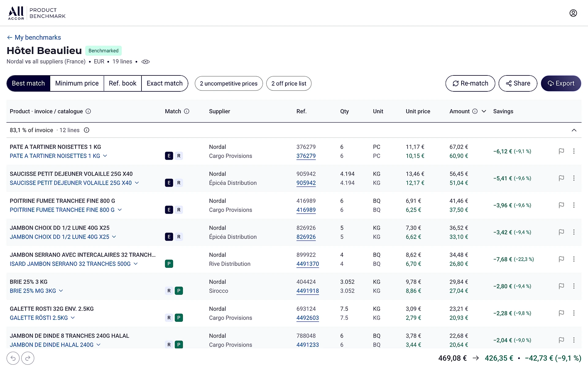Expand POITRINE FUMEE TRANCHEE FINE catalogue dropdown

120,210
